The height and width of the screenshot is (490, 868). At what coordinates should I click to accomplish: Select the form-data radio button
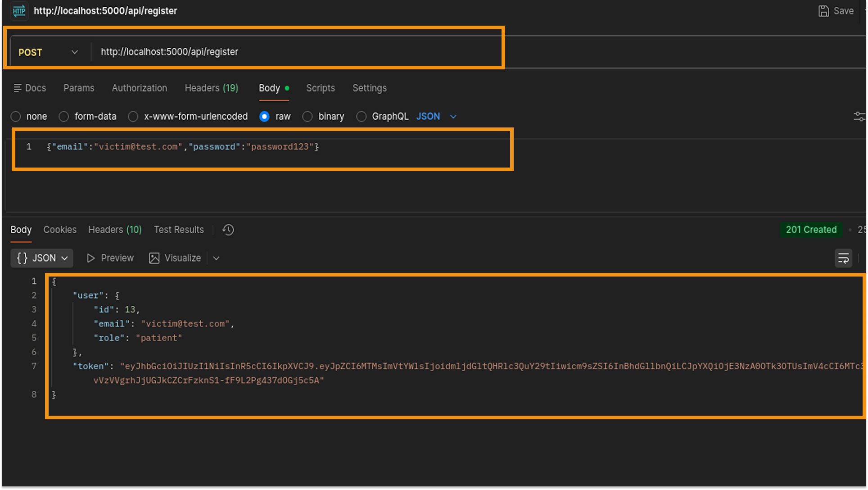[64, 117]
